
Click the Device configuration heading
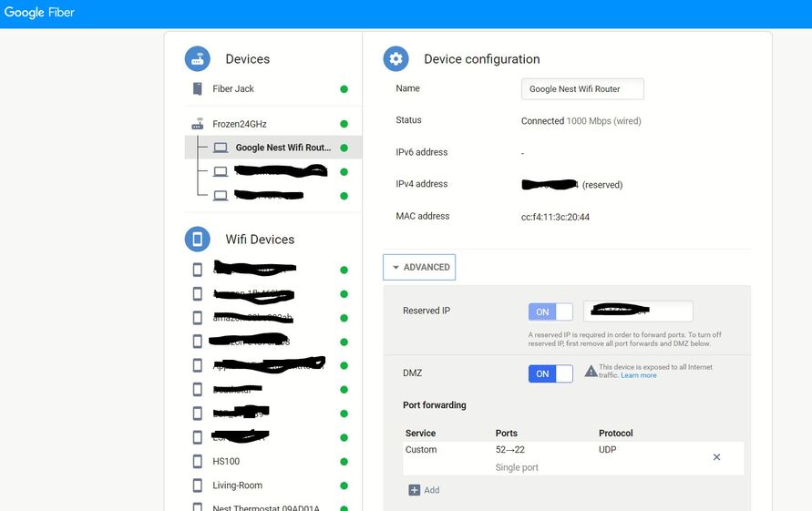coord(481,59)
